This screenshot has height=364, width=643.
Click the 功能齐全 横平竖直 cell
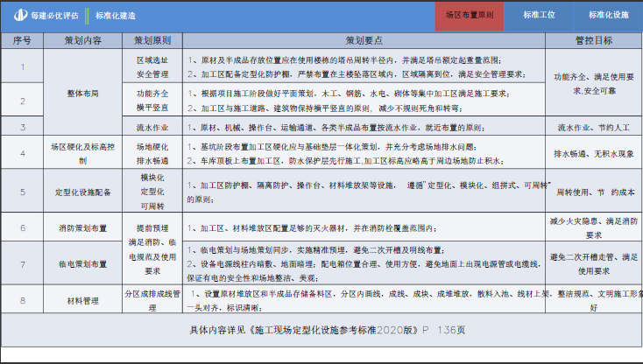point(152,101)
